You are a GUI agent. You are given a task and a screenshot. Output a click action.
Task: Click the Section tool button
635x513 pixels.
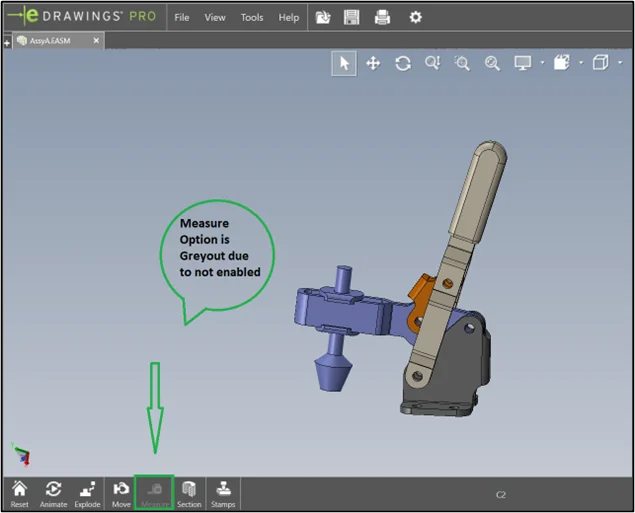click(x=189, y=494)
